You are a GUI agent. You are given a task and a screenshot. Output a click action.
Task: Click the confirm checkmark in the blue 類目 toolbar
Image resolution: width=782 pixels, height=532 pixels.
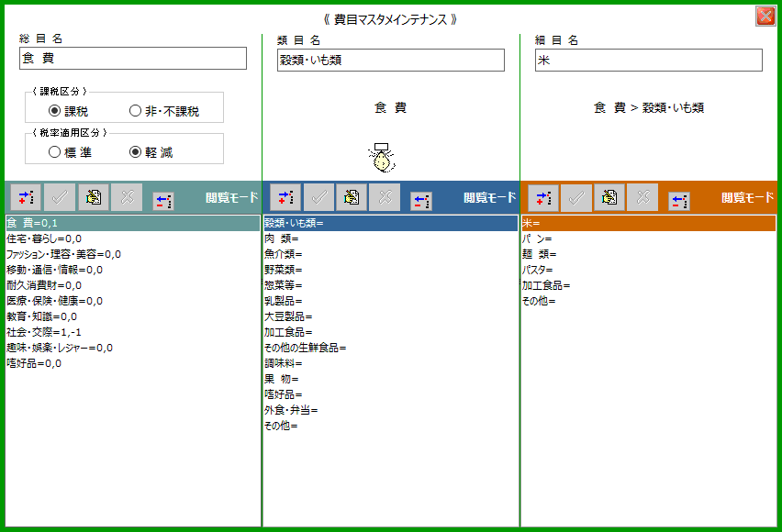click(318, 197)
